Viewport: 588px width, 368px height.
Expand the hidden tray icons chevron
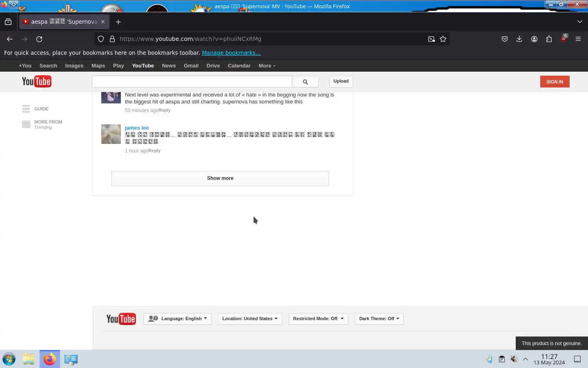click(526, 359)
